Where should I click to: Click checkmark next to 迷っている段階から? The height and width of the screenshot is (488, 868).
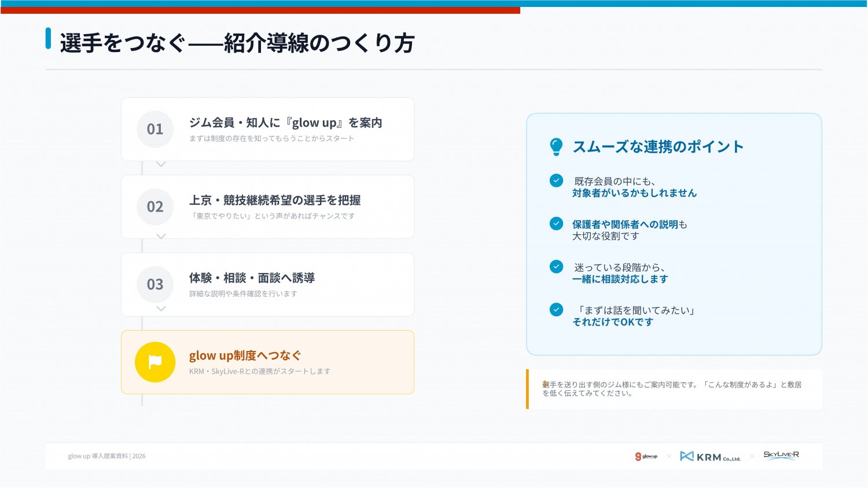coord(556,267)
